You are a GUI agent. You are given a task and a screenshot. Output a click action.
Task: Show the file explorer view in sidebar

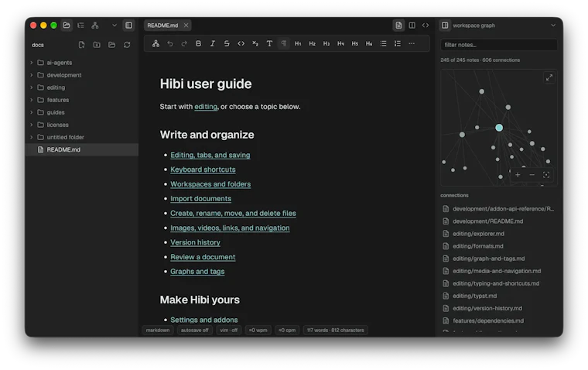click(x=67, y=25)
